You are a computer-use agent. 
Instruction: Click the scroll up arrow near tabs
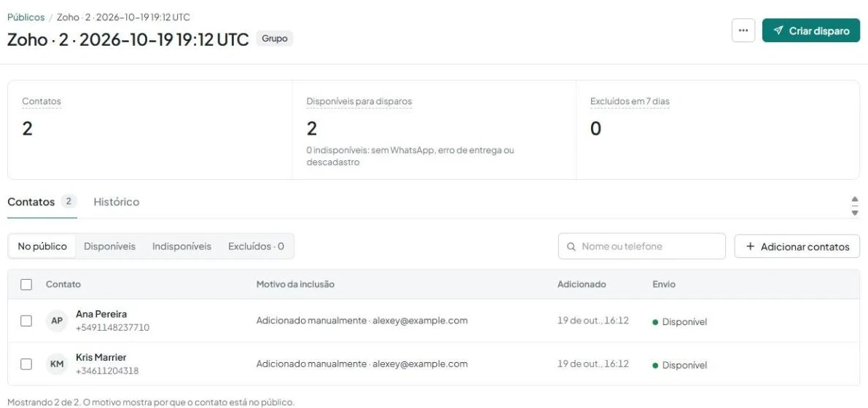[855, 200]
